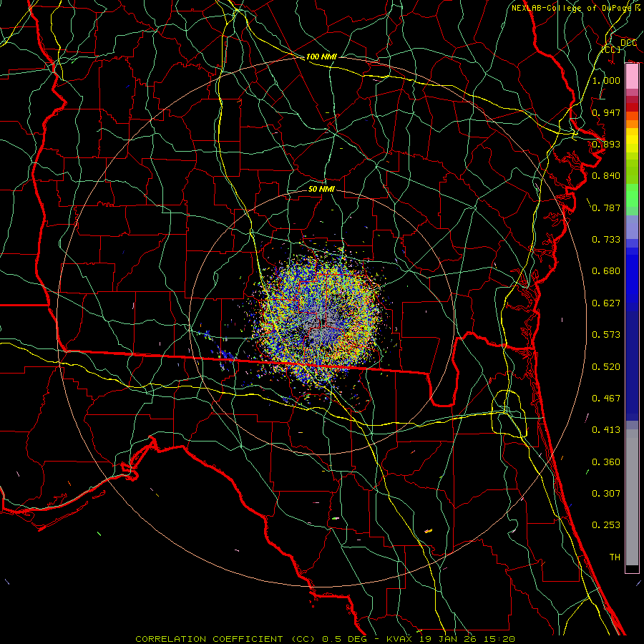
Task: Click the center of the radar echo cluster
Action: pyautogui.click(x=321, y=323)
